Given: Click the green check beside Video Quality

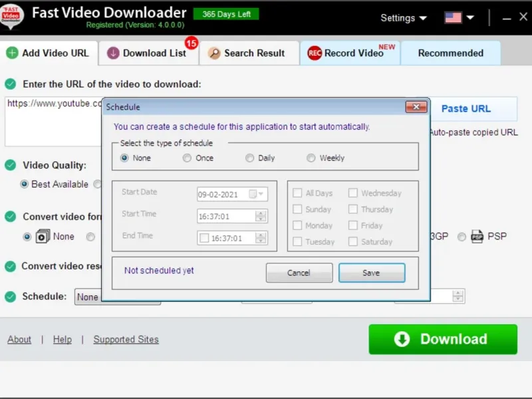Looking at the screenshot, I should coord(11,165).
